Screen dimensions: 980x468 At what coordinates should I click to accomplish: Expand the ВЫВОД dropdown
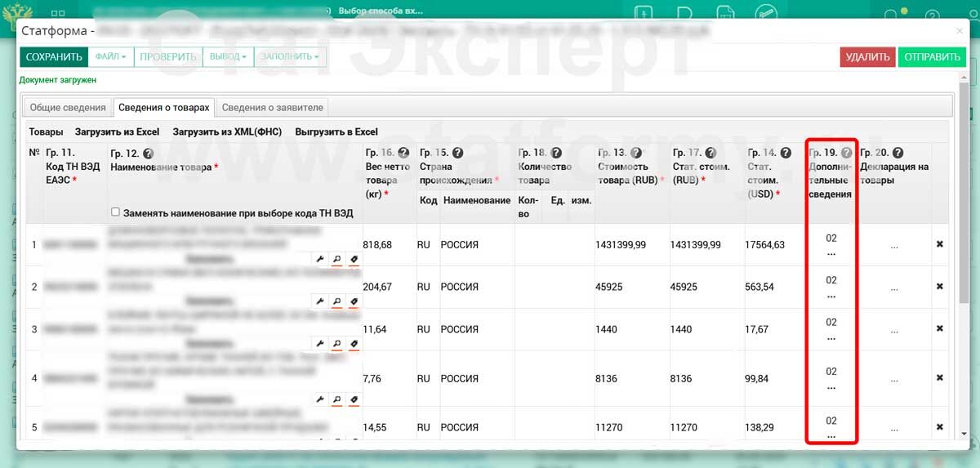228,57
